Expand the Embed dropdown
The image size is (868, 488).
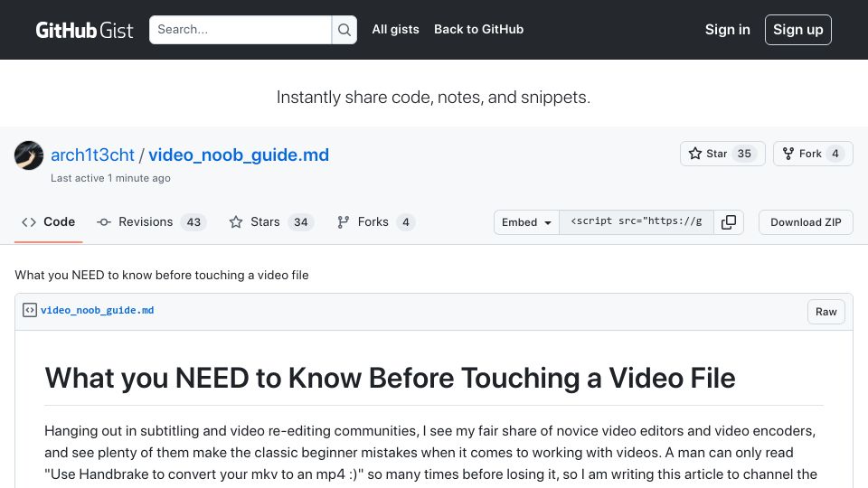526,222
